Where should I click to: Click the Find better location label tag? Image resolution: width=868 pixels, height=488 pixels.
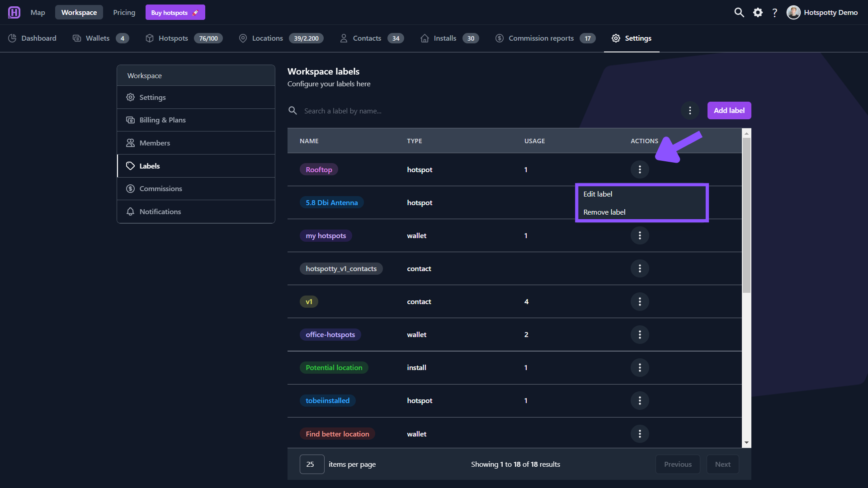tap(337, 434)
